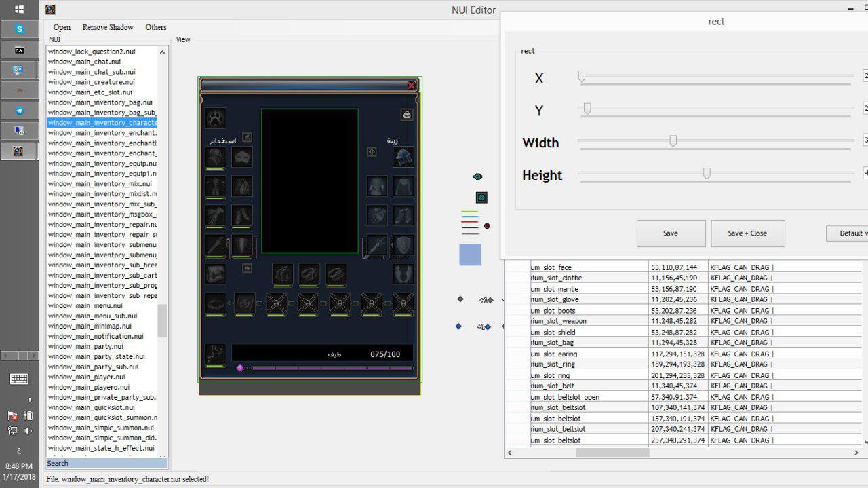Click the face mask equipment slot

coord(242,157)
